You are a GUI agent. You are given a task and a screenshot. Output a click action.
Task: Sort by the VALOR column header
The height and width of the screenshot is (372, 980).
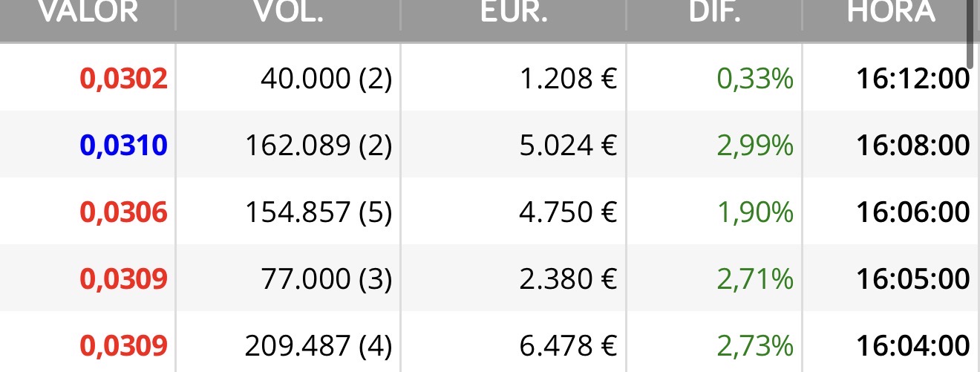pos(88,11)
